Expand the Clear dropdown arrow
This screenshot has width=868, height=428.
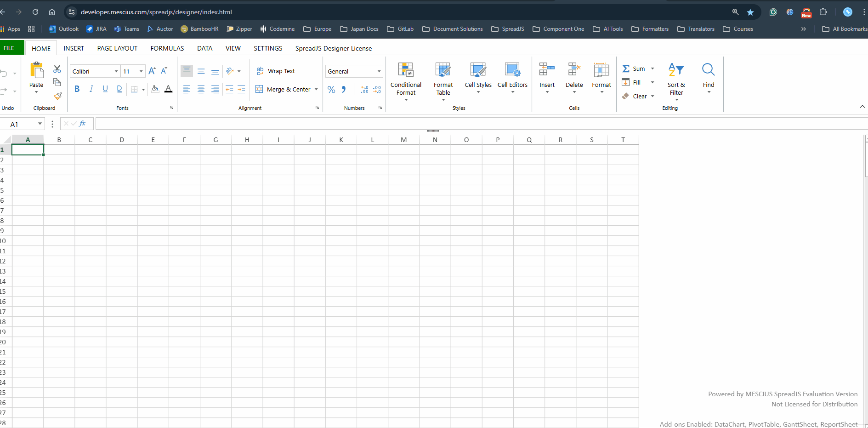pos(652,97)
